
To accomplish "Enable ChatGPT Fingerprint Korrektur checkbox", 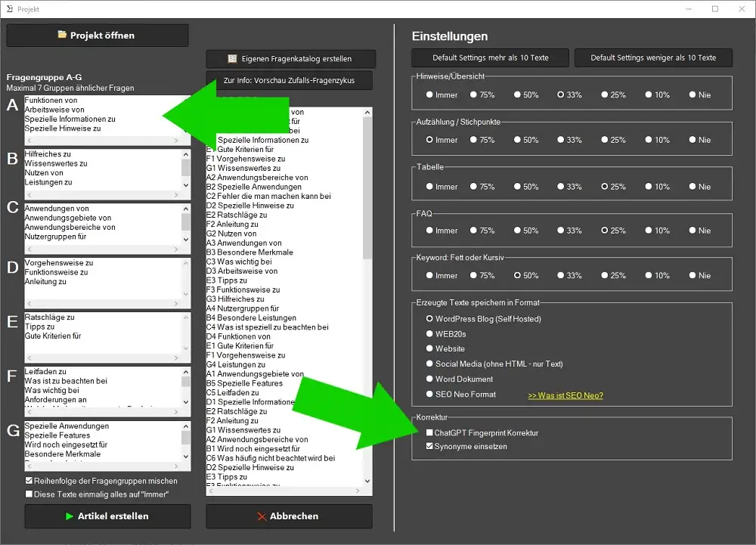I will point(429,433).
